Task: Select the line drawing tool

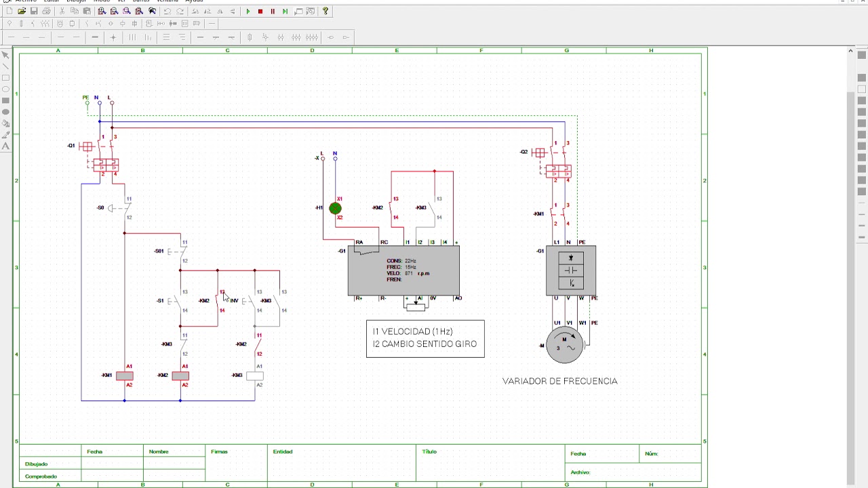Action: [x=5, y=66]
